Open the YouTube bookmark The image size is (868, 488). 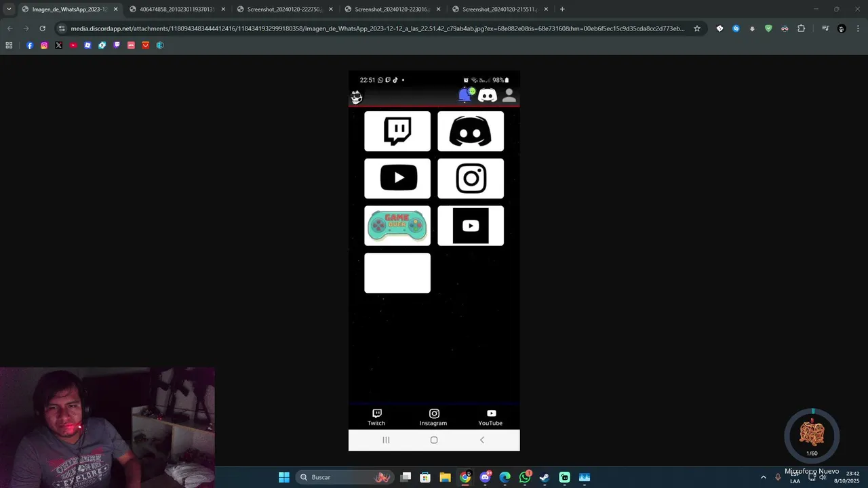[x=73, y=45]
